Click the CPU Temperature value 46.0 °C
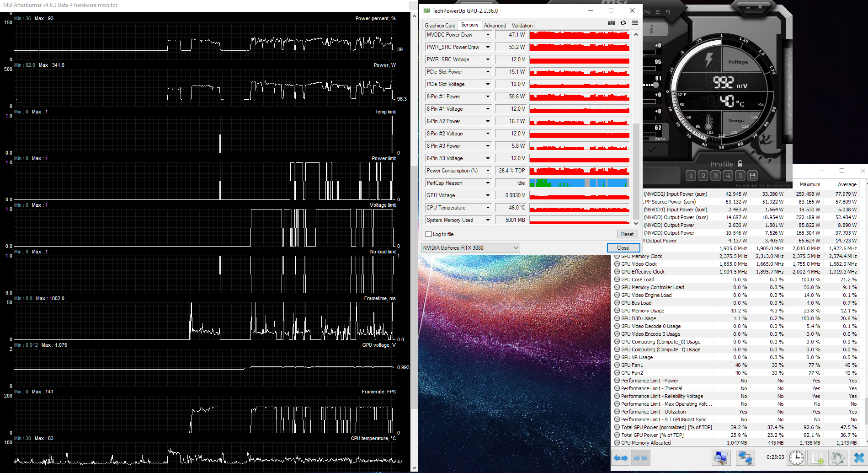This screenshot has width=868, height=473. coord(510,208)
